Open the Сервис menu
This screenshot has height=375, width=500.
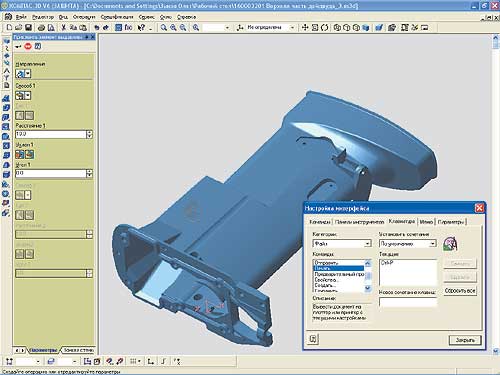(147, 17)
